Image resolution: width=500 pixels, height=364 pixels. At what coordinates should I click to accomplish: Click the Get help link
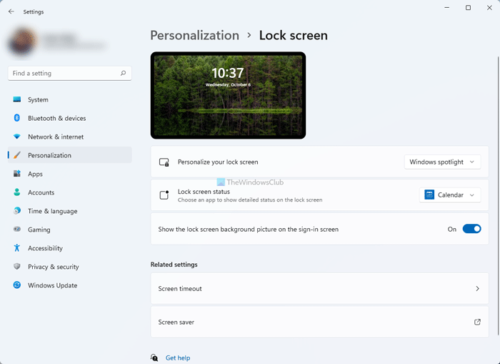[178, 358]
